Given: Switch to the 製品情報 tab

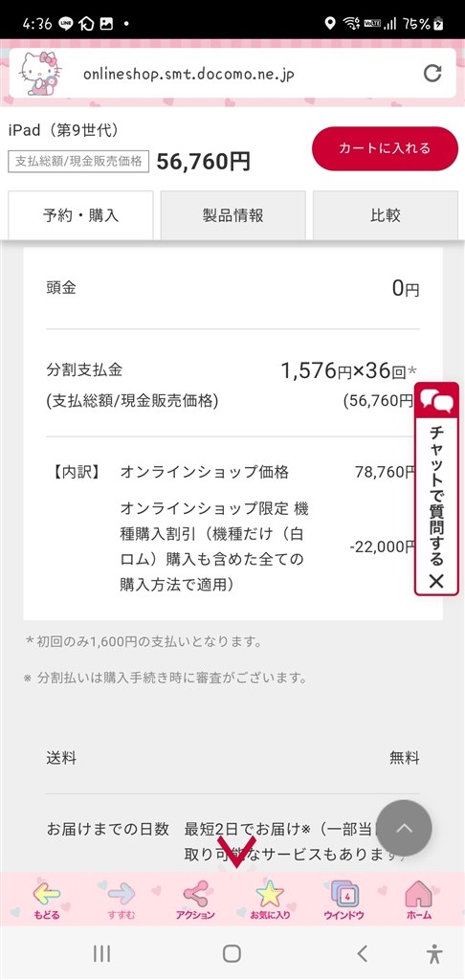Looking at the screenshot, I should tap(233, 215).
